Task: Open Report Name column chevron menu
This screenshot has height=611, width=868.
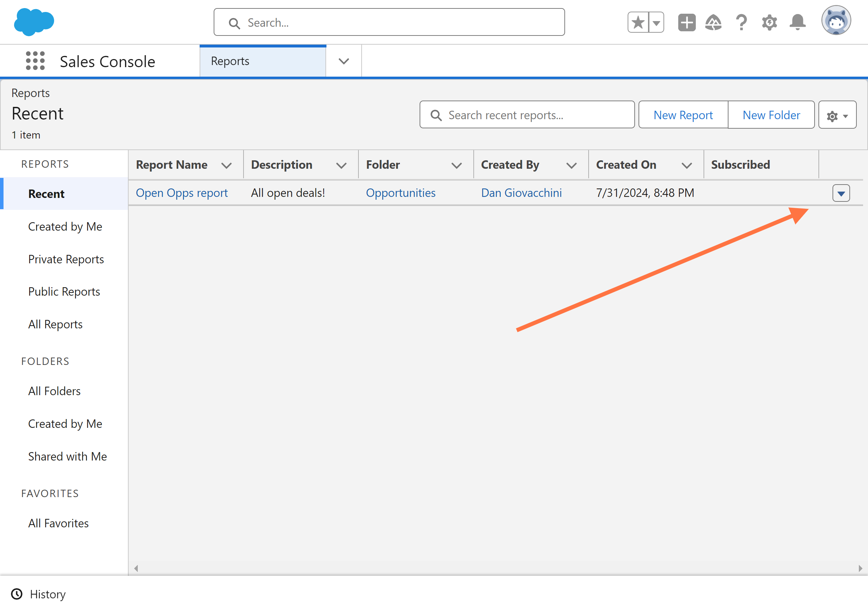Action: pos(226,166)
